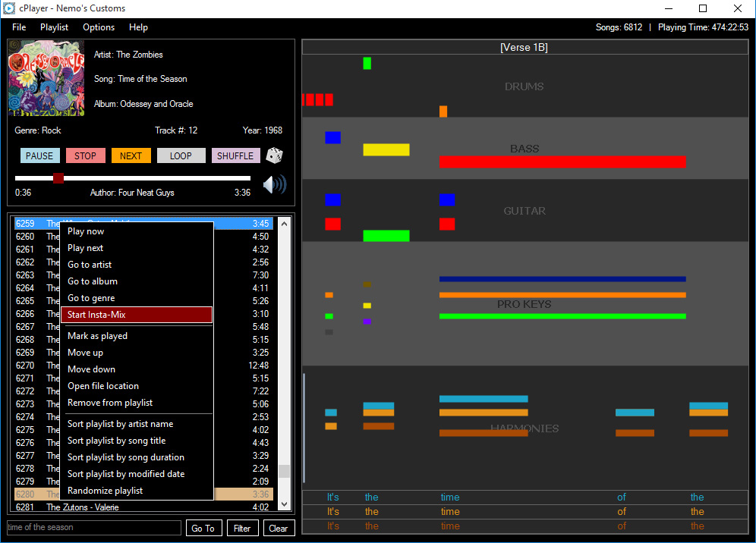The image size is (756, 543).
Task: Toggle the SHUFFLE button
Action: (235, 155)
